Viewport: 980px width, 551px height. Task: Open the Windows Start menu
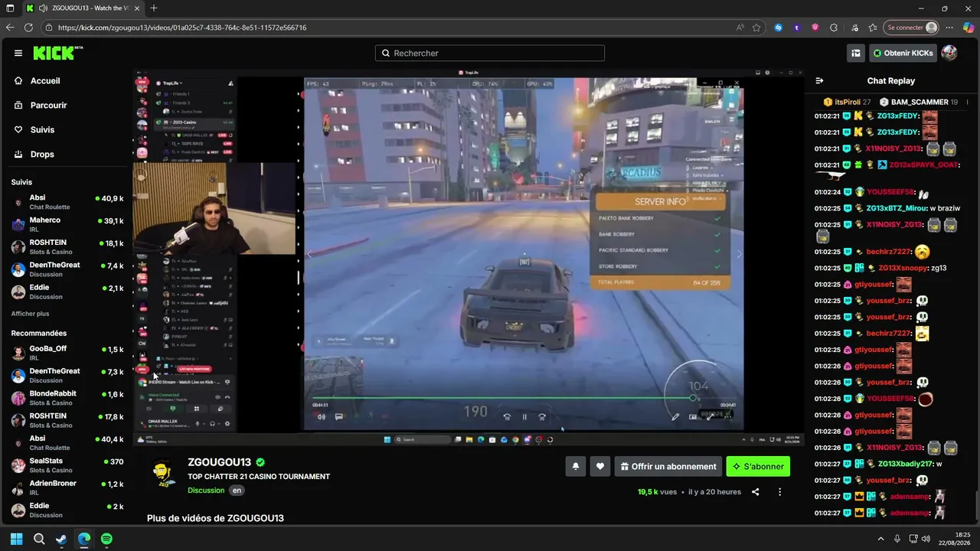pos(16,539)
